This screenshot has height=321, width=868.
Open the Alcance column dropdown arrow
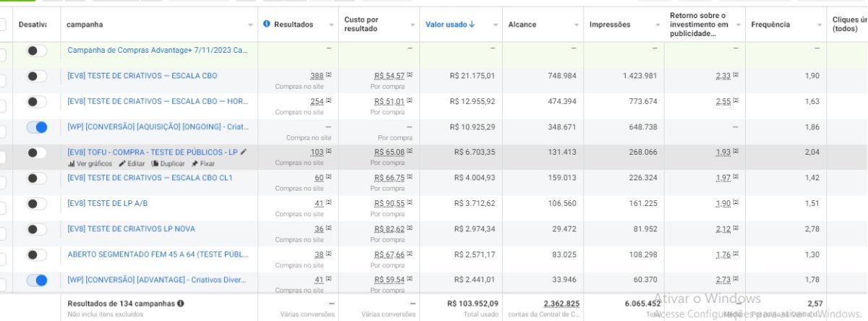pos(578,25)
